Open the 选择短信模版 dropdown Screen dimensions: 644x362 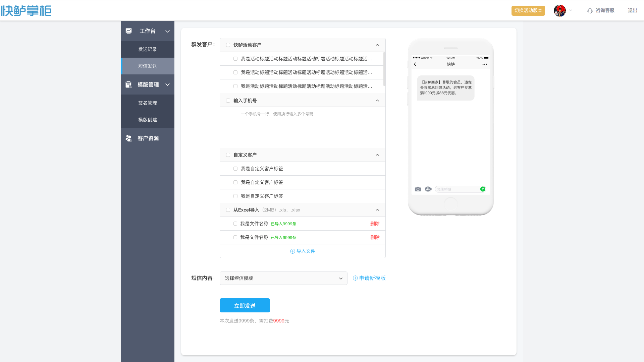click(283, 278)
